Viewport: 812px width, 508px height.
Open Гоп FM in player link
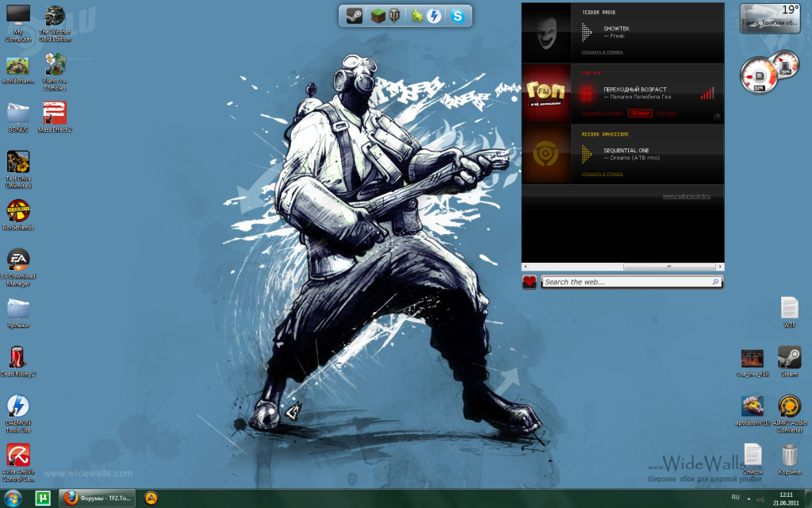pyautogui.click(x=603, y=113)
